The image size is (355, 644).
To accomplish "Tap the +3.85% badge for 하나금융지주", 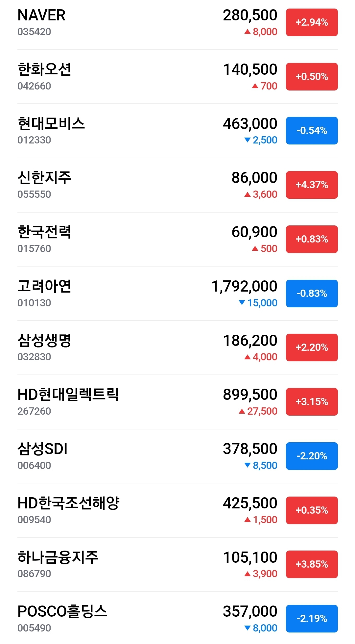I will pos(312,564).
